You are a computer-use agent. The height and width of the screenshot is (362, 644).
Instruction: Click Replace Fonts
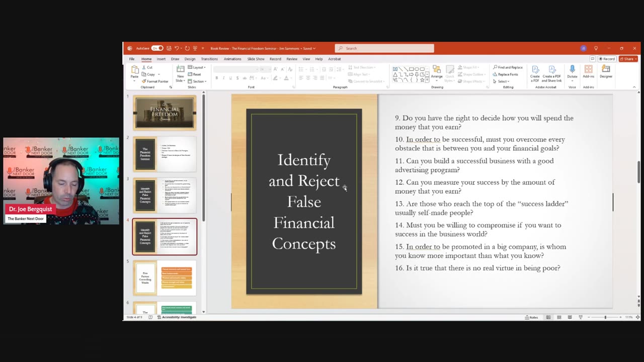pyautogui.click(x=505, y=74)
